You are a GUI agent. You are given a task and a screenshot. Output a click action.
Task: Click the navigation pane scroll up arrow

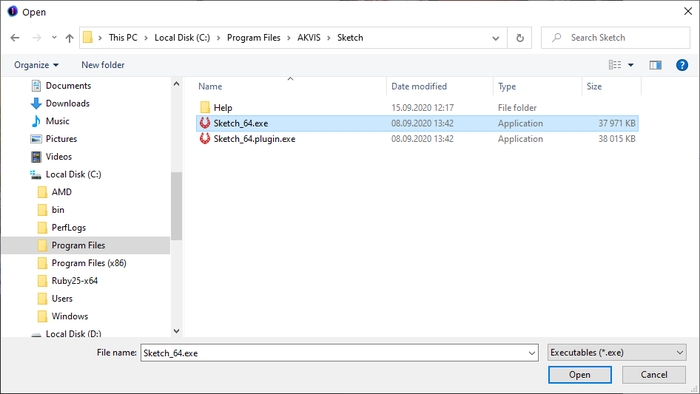click(176, 84)
